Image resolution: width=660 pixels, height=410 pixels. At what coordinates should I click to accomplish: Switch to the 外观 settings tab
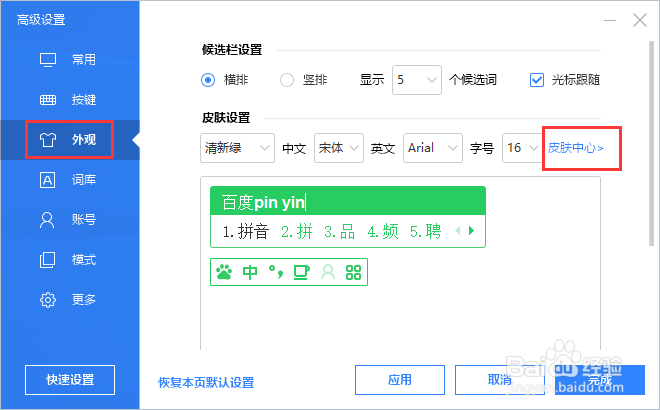point(70,140)
